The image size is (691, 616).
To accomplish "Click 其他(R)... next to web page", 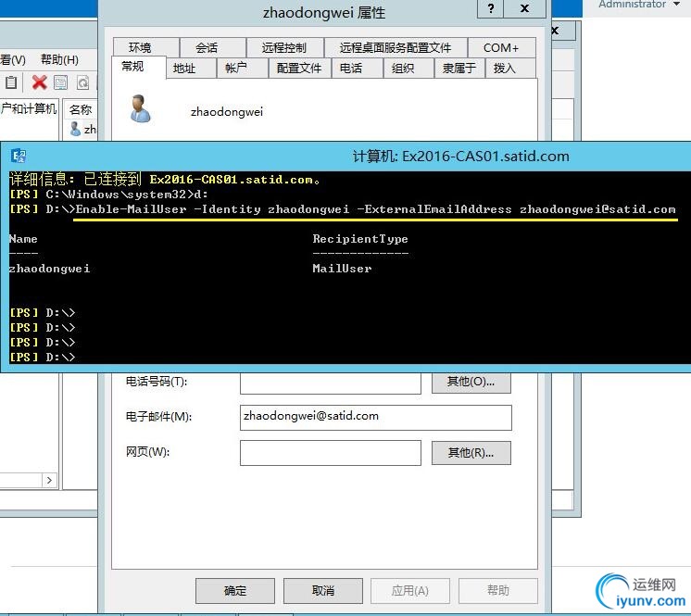I will pyautogui.click(x=471, y=453).
